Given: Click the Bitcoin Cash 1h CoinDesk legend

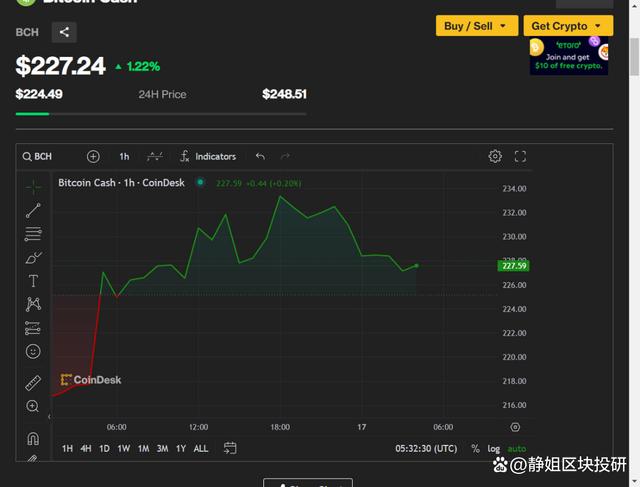Looking at the screenshot, I should 121,182.
